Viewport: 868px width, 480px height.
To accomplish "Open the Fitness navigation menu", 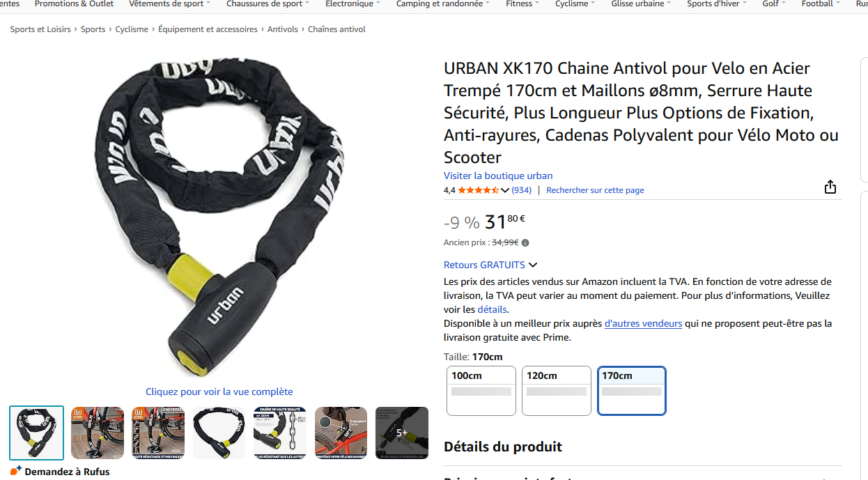I will [522, 4].
